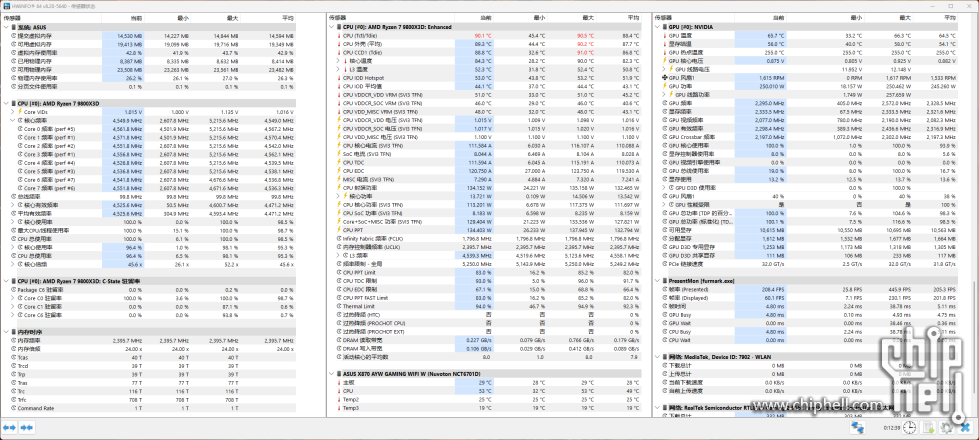The height and width of the screenshot is (440, 979).
Task: Expand the Core VIDs row
Action: point(12,111)
